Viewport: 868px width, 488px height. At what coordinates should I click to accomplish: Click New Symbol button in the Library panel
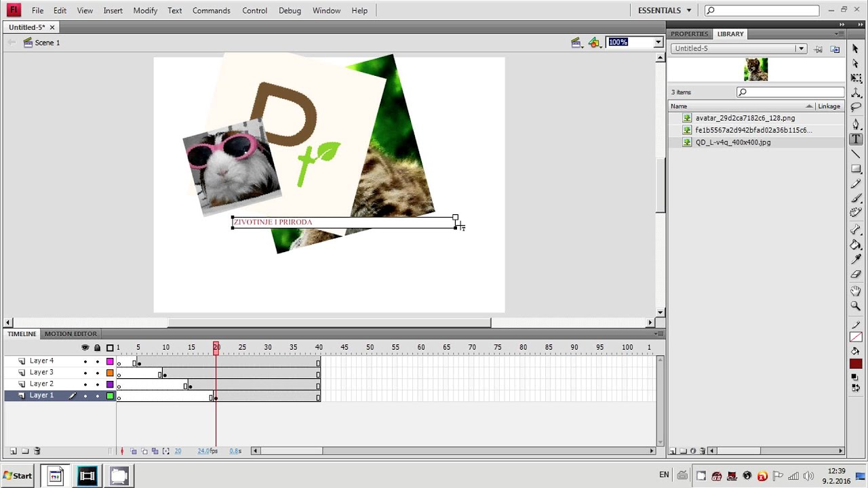pyautogui.click(x=673, y=451)
